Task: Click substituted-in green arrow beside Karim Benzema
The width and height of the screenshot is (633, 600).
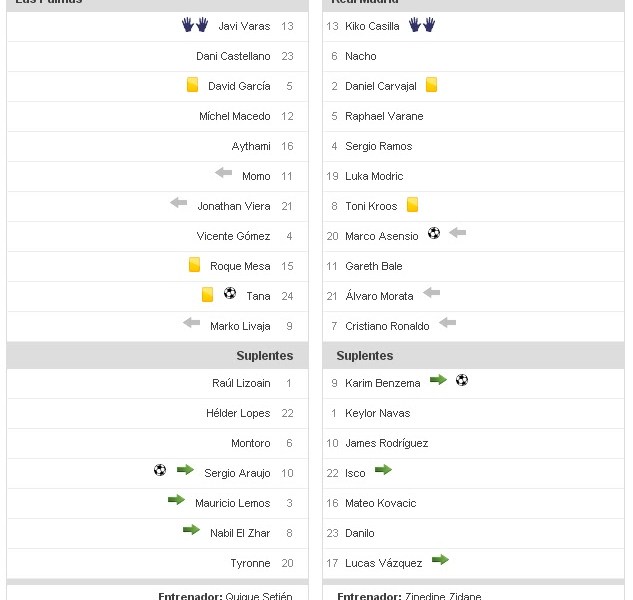Action: (x=438, y=380)
